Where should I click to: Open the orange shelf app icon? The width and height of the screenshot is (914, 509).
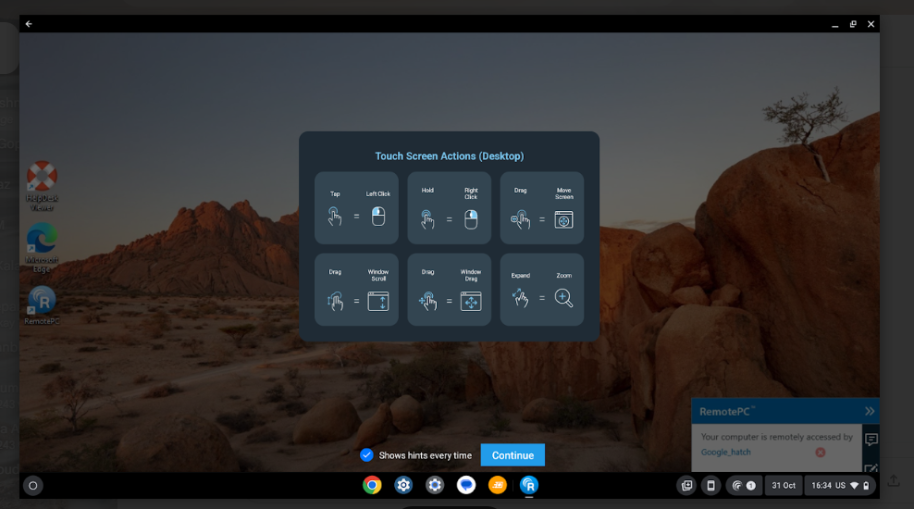(497, 485)
